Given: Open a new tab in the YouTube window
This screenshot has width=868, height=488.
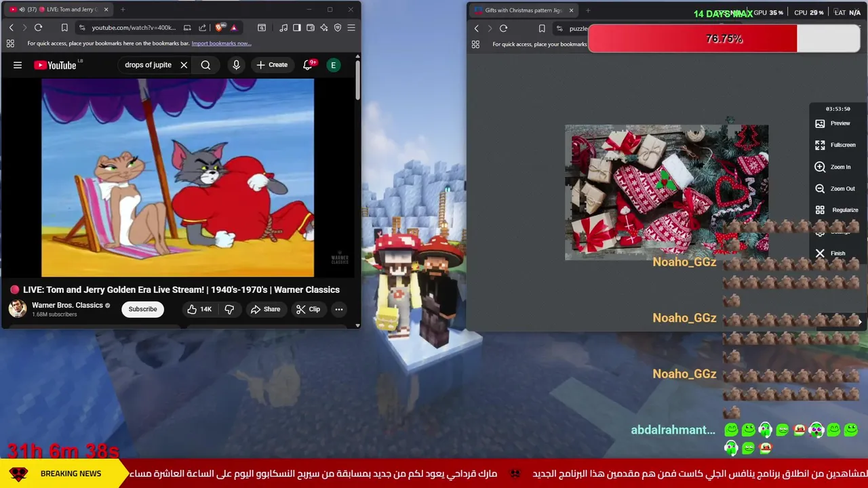Looking at the screenshot, I should point(123,9).
